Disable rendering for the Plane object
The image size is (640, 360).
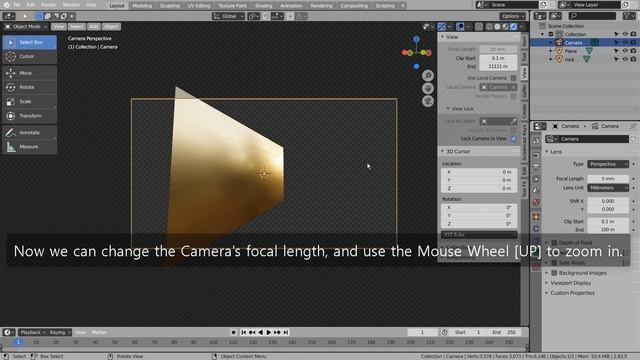point(633,51)
